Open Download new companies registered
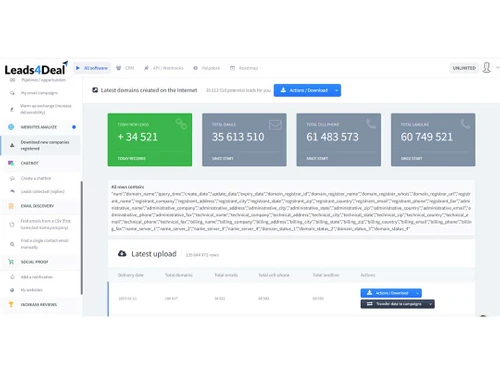Viewport: 500px width, 375px height. click(45, 145)
